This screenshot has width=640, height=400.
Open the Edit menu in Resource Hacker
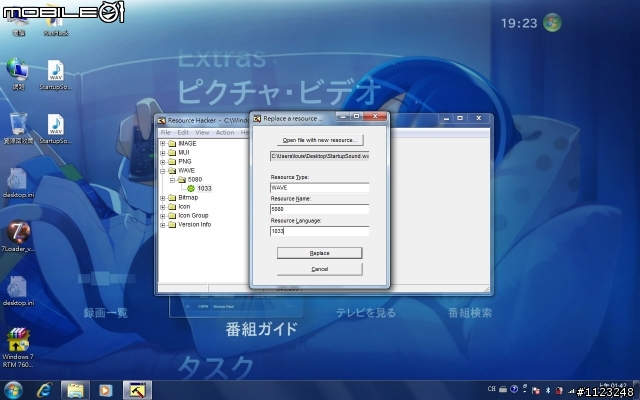click(x=183, y=133)
